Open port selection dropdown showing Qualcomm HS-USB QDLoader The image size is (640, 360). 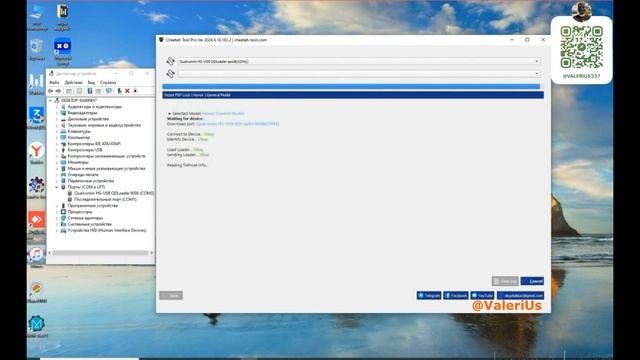359,61
